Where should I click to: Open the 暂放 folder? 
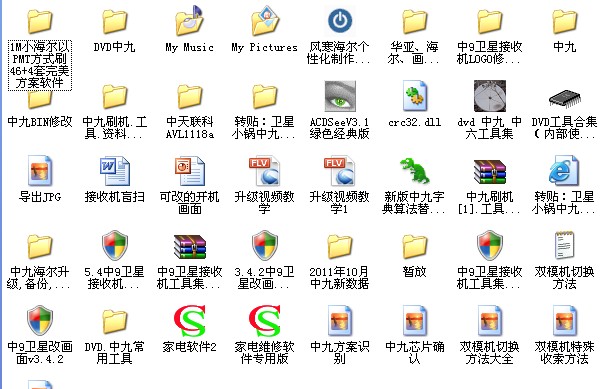[x=415, y=247]
